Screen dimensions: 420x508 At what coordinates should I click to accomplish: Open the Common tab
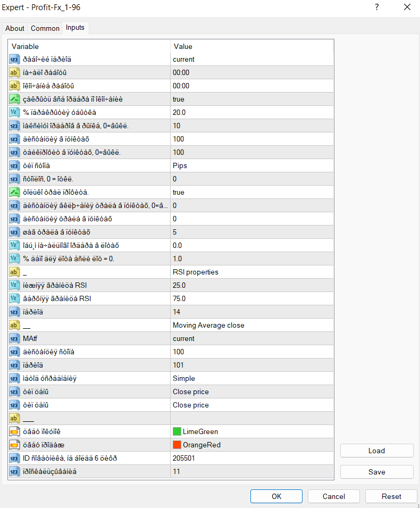pos(45,28)
